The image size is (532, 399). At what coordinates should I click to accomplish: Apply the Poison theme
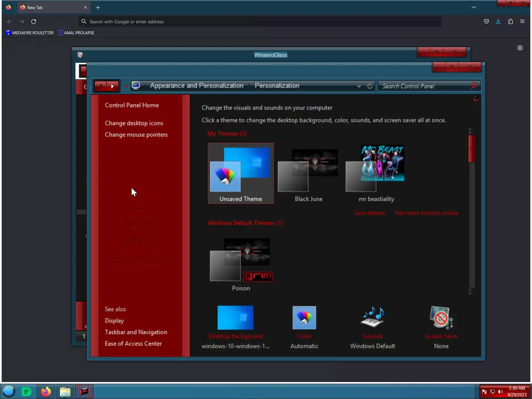(241, 263)
